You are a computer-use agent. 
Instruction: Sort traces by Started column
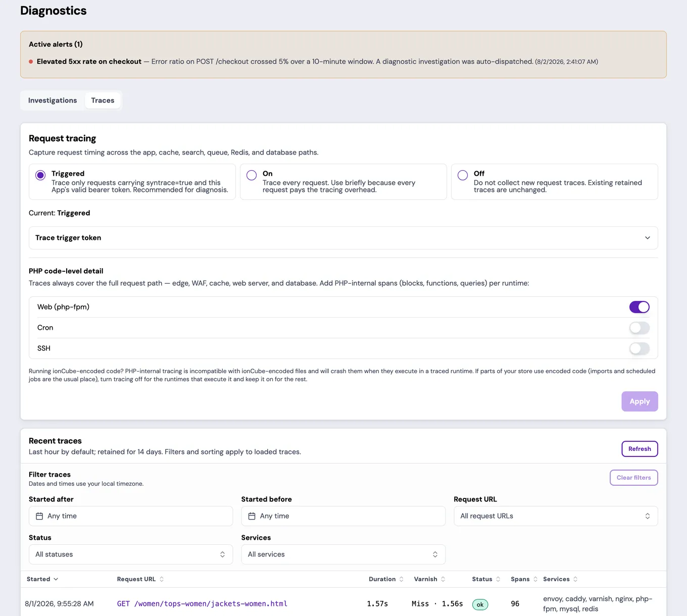coord(42,579)
